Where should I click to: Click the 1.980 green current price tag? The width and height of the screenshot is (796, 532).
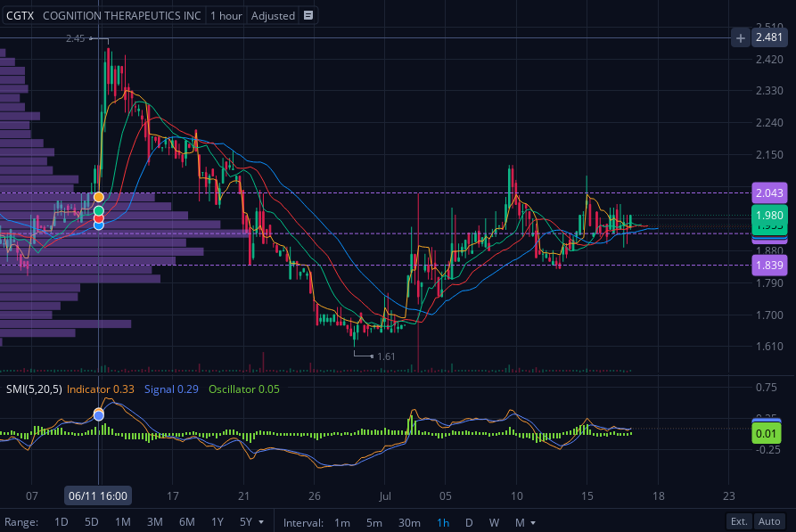pyautogui.click(x=769, y=216)
